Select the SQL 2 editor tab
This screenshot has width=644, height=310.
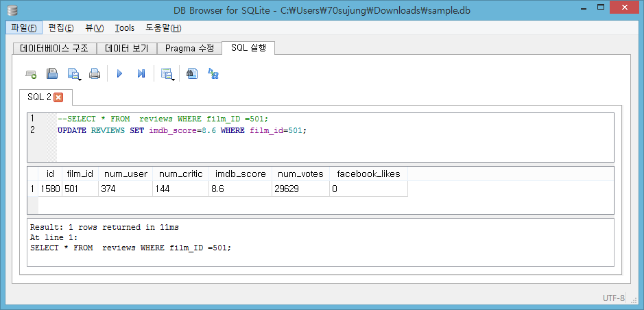[39, 97]
